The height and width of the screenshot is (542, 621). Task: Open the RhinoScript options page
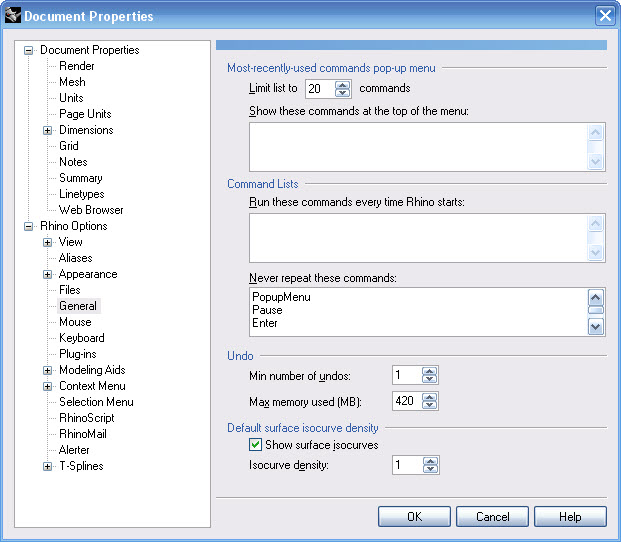tap(86, 418)
